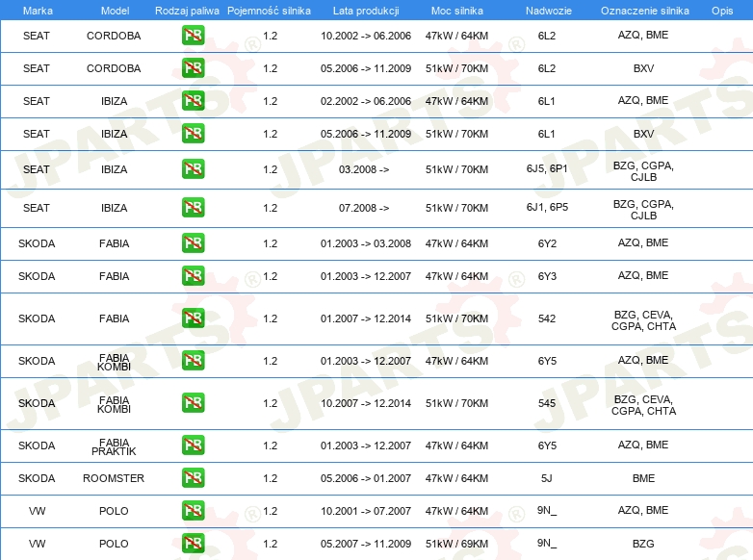Click fuel icon in SEAT IBIZA 07.2008 row
Screen dimensions: 753x560
(193, 208)
